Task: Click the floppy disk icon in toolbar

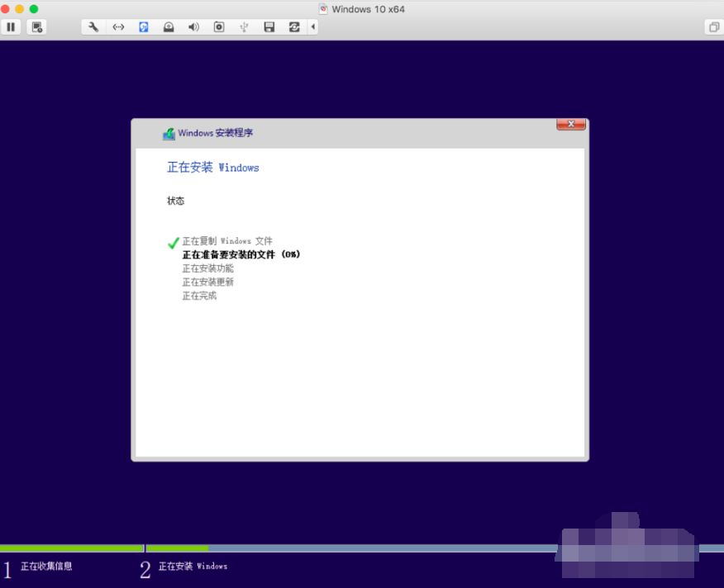Action: [x=269, y=26]
